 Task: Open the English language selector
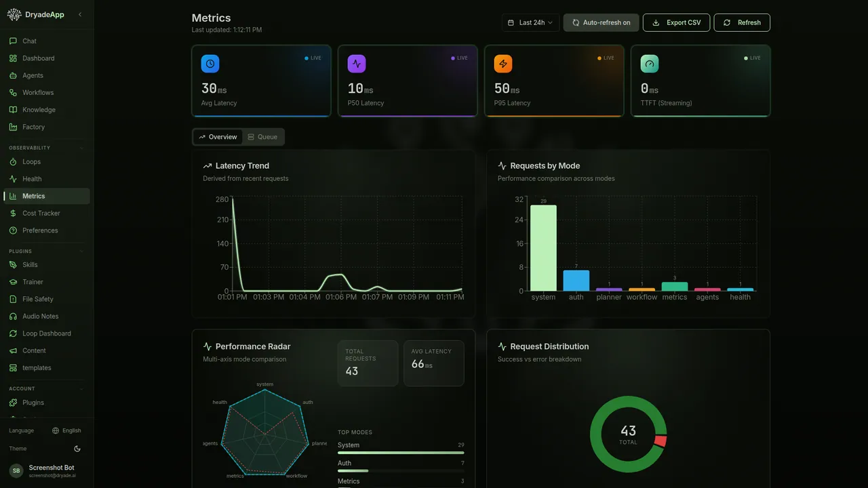[x=67, y=430]
